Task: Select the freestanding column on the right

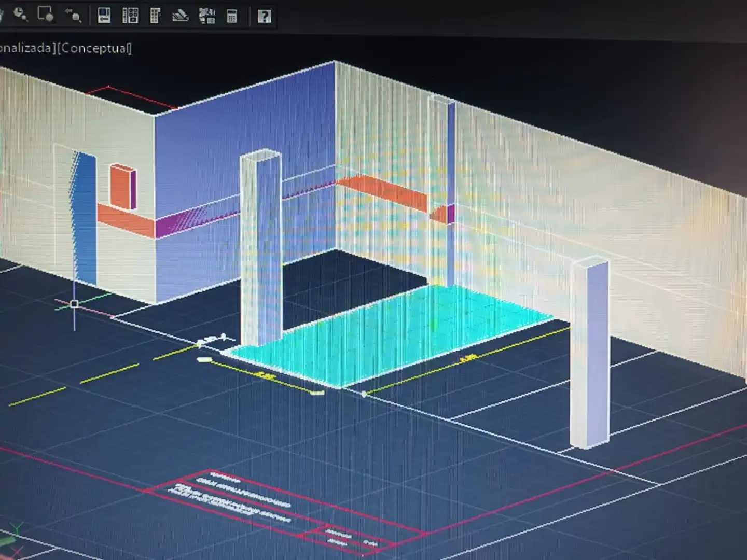Action: (x=590, y=353)
